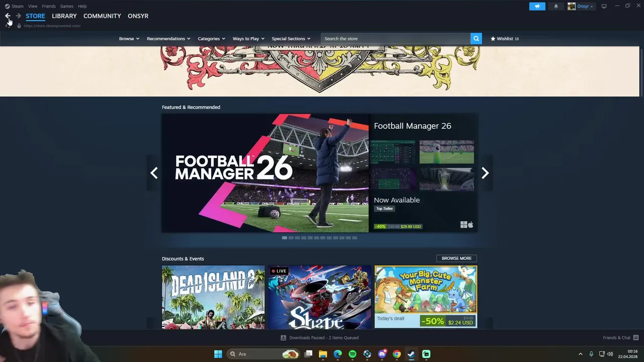This screenshot has width=644, height=362.
Task: Open the volume tray icon
Action: [x=610, y=354]
